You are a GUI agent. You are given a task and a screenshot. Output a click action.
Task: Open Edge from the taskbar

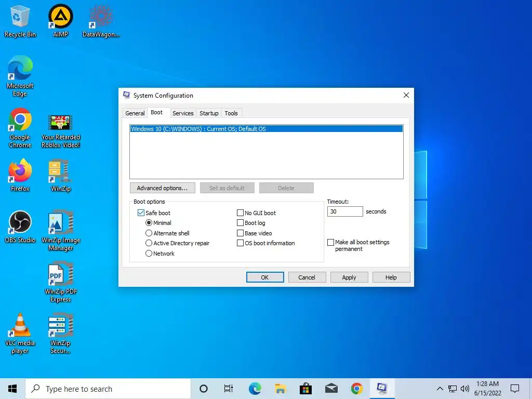(255, 389)
